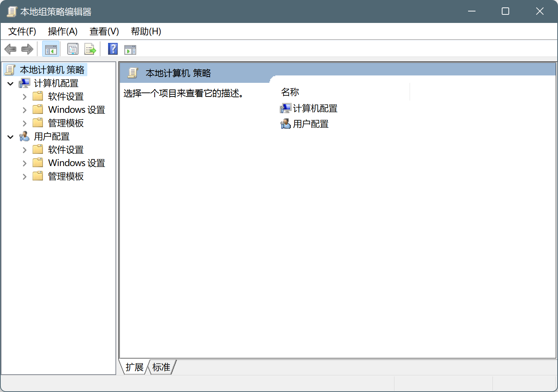Click folder icon of 软件设置 under 用户配置

point(38,149)
